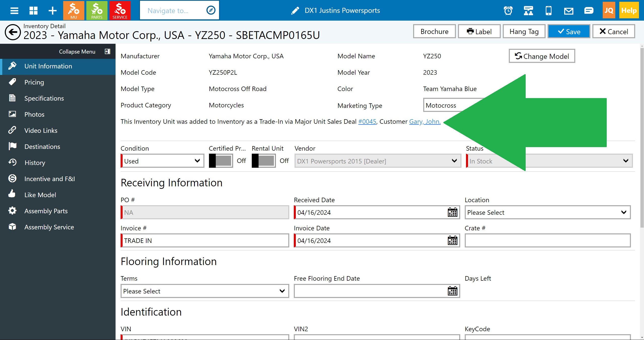644x340 pixels.
Task: Open the Location dropdown
Action: [547, 212]
